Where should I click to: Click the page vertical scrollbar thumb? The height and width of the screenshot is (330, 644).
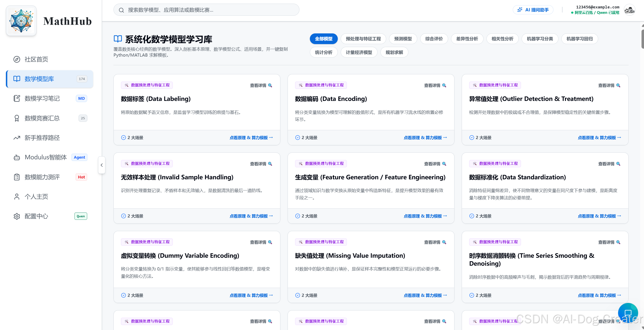pos(642,39)
